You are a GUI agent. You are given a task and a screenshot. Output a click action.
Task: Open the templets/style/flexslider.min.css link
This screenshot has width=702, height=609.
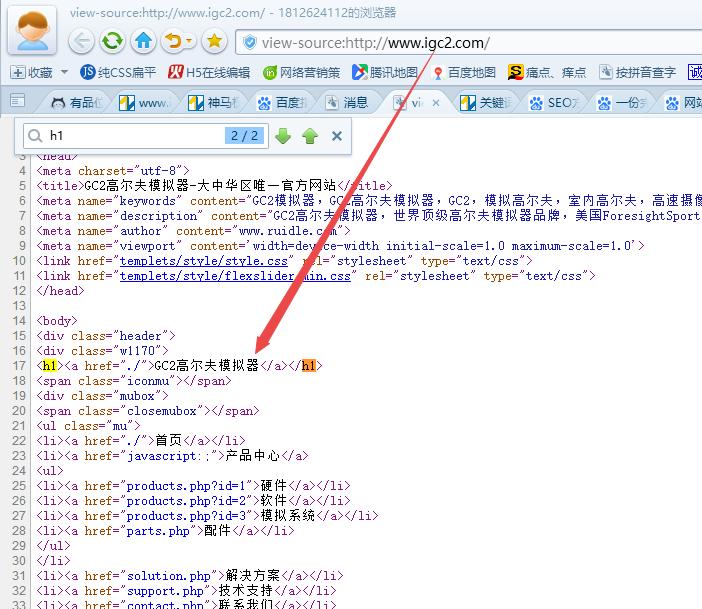(x=235, y=276)
